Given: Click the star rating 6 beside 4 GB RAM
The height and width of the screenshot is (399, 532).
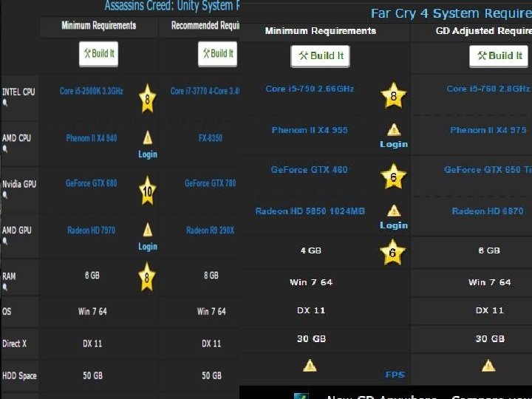Looking at the screenshot, I should tap(392, 253).
